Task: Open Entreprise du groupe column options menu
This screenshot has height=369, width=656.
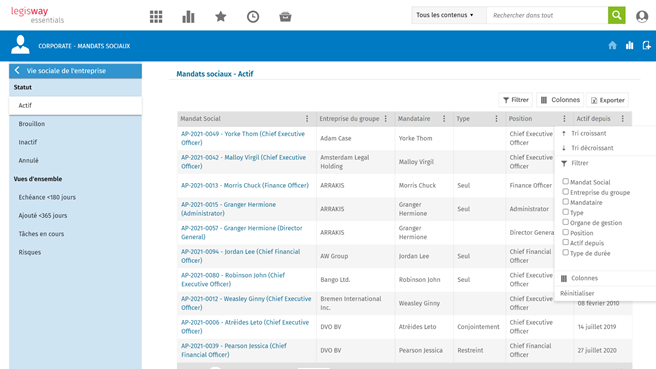Action: 386,119
